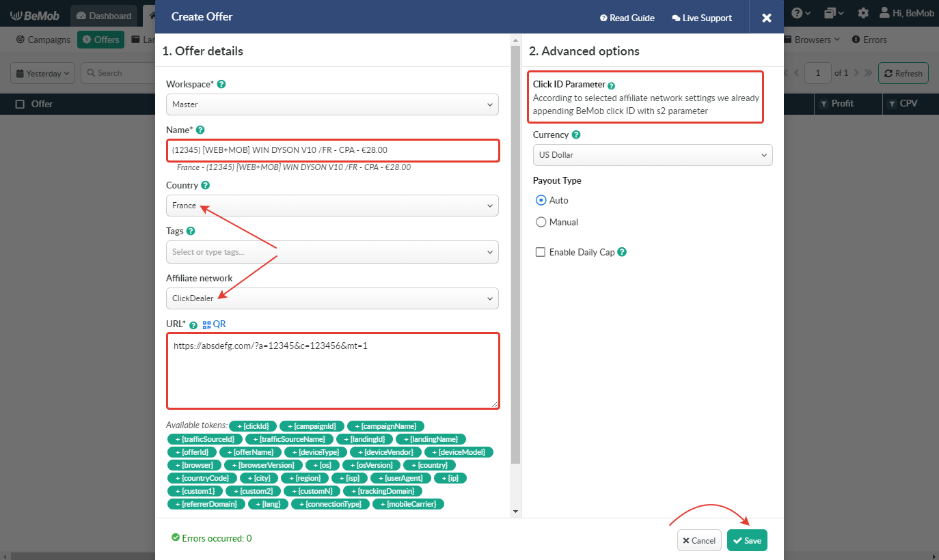
Task: Click the Currency help question icon
Action: (x=576, y=135)
